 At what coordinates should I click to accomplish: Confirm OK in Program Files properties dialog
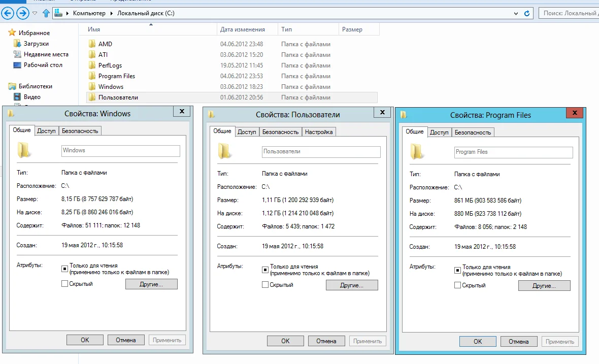(x=478, y=342)
